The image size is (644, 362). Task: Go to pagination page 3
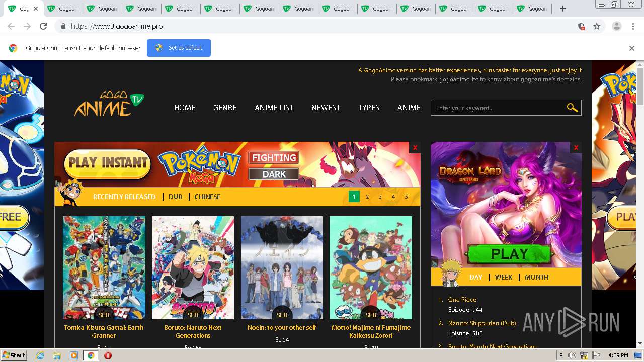pyautogui.click(x=380, y=197)
